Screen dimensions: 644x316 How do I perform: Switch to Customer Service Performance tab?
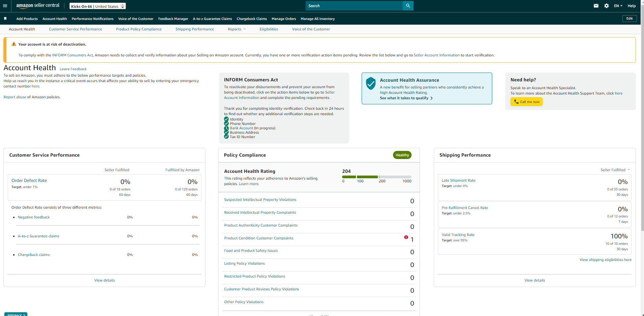76,29
